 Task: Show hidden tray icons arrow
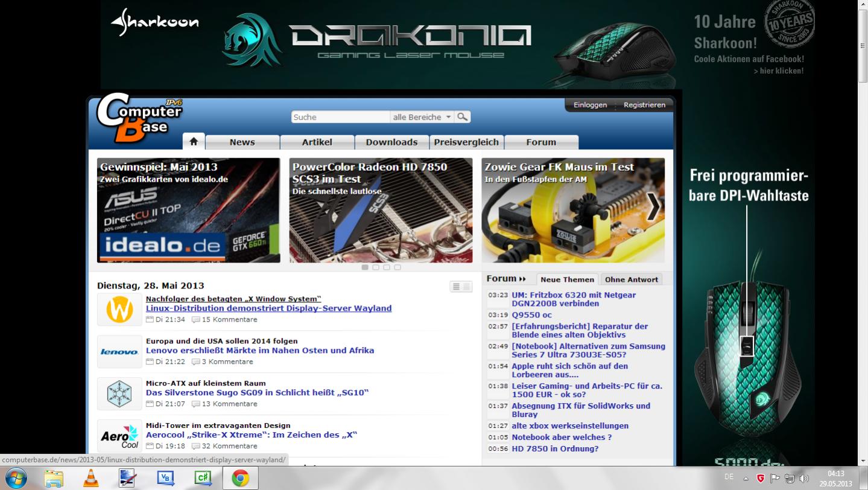746,479
